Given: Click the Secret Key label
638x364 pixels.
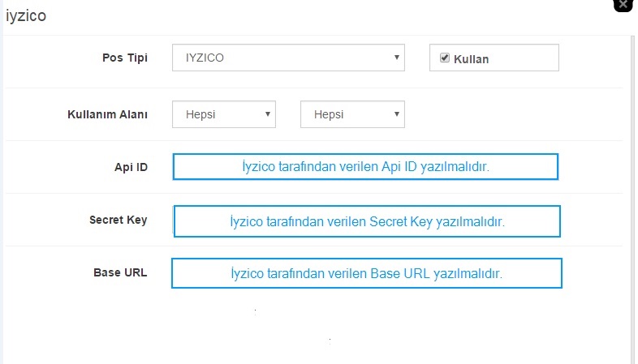Looking at the screenshot, I should pyautogui.click(x=119, y=220).
